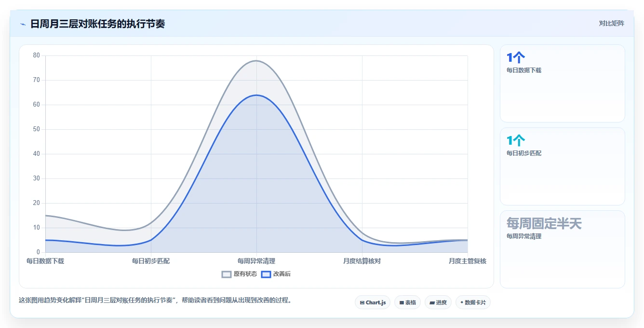Click the 改善后 legend label
The image size is (644, 328).
click(282, 274)
